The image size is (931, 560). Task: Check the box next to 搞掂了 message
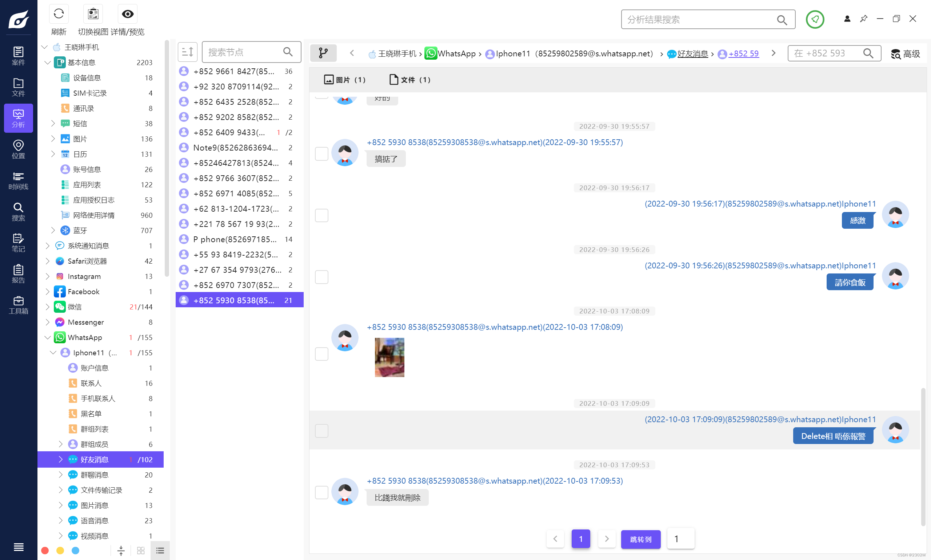tap(321, 153)
